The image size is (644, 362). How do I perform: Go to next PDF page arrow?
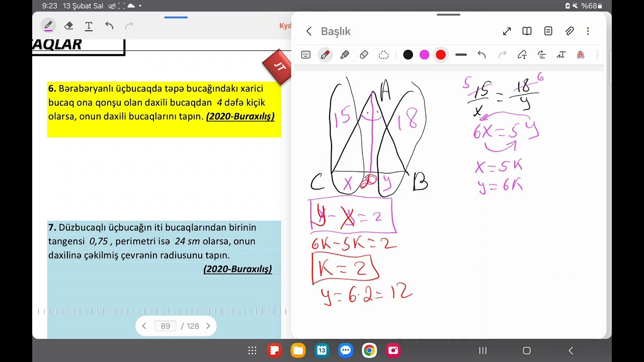(208, 326)
